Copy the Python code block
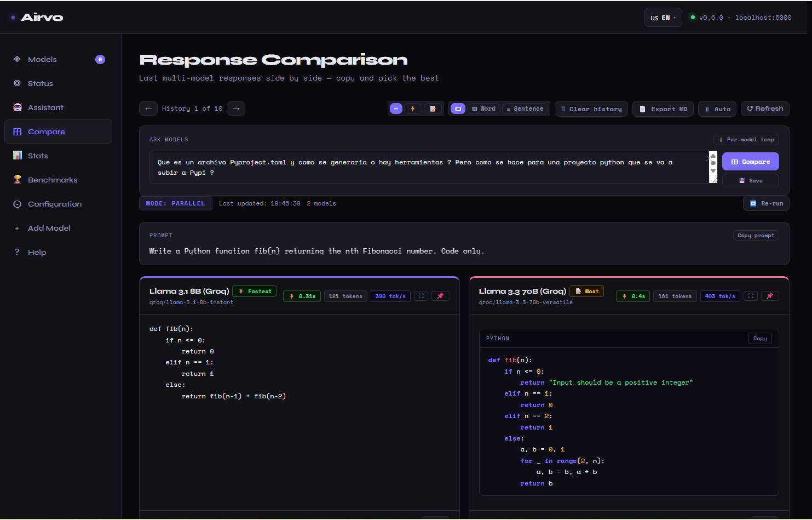This screenshot has height=520, width=812. click(760, 339)
